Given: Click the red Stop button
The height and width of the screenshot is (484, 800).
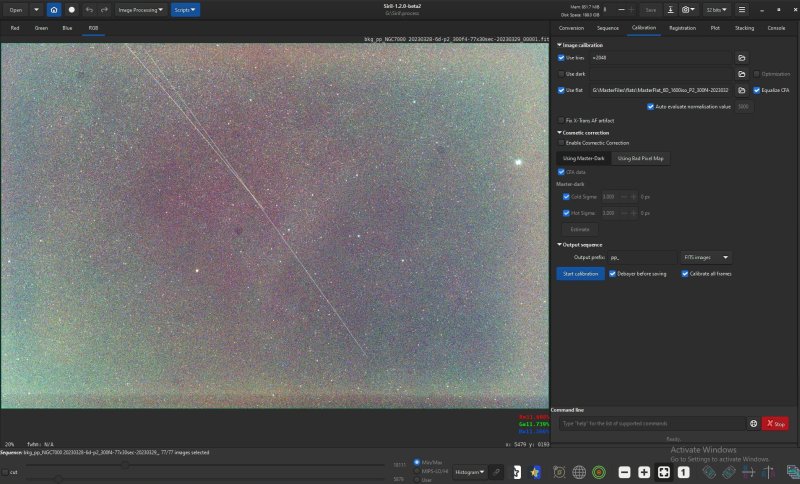Looking at the screenshot, I should pyautogui.click(x=776, y=423).
